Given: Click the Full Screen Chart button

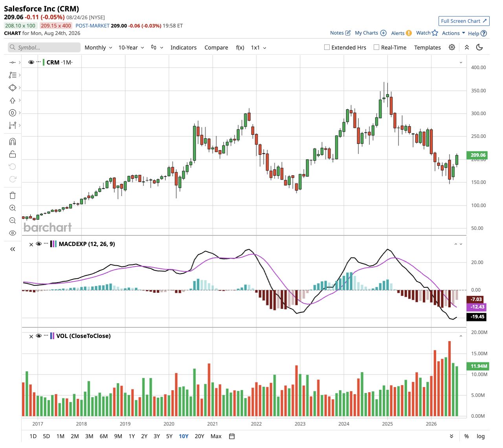Looking at the screenshot, I should (x=464, y=21).
